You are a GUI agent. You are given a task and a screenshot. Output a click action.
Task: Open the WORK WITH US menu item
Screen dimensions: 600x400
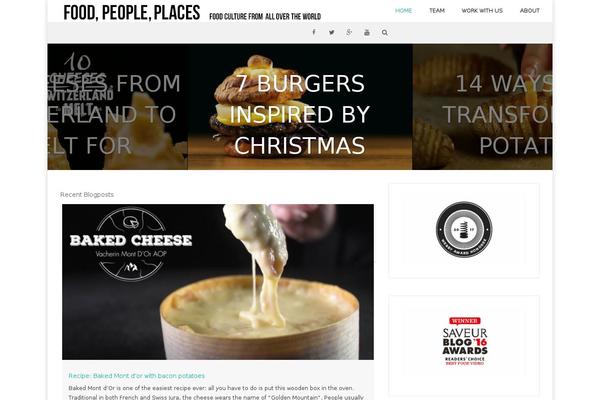482,10
